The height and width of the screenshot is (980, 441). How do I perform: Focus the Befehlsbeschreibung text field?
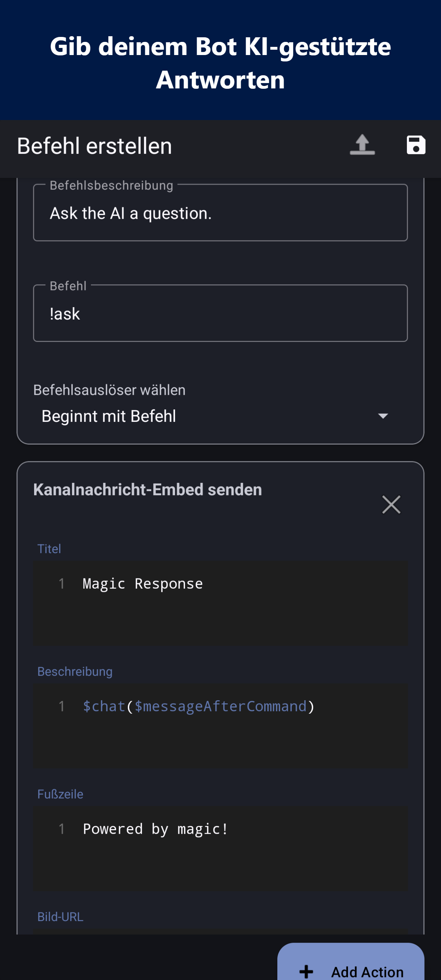220,213
